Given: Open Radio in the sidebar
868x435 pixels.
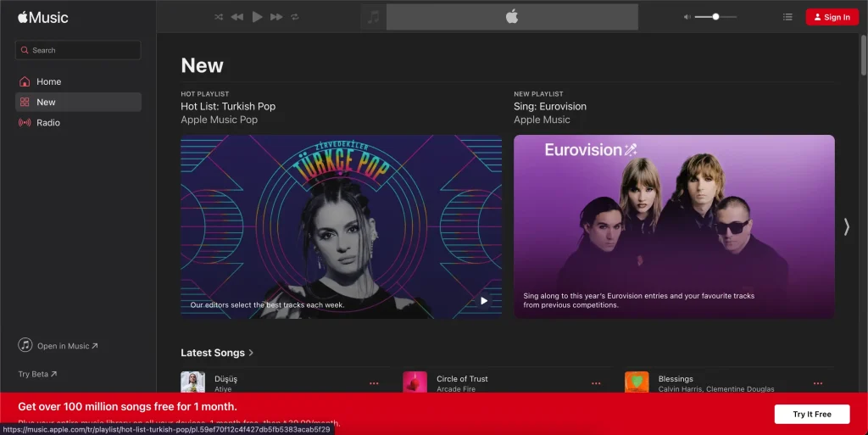Looking at the screenshot, I should (x=78, y=122).
